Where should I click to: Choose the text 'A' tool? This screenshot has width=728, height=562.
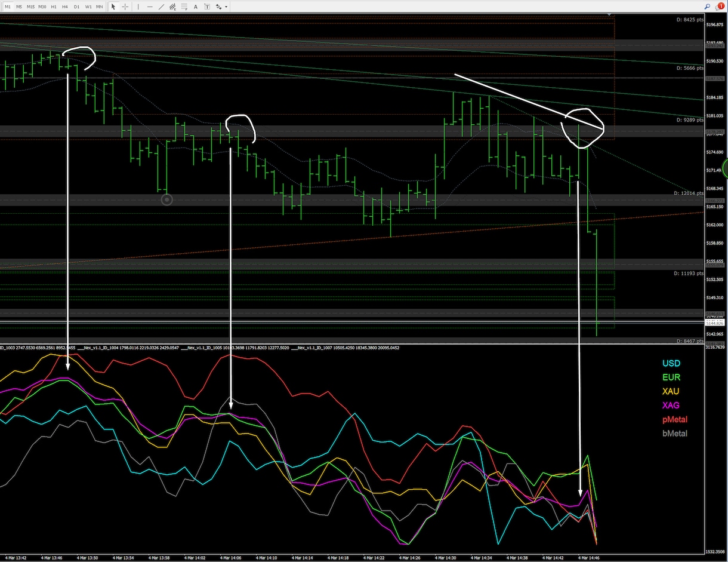point(196,7)
